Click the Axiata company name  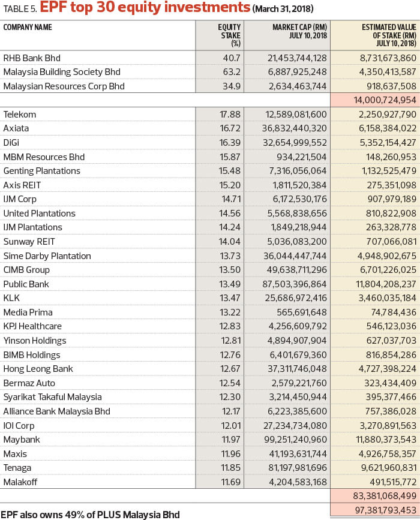click(16, 128)
